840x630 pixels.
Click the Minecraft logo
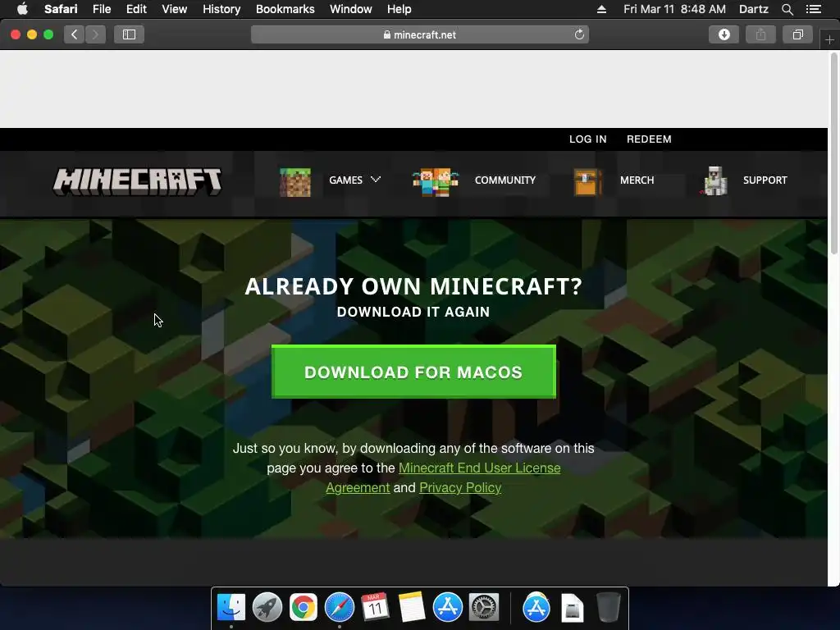click(137, 181)
